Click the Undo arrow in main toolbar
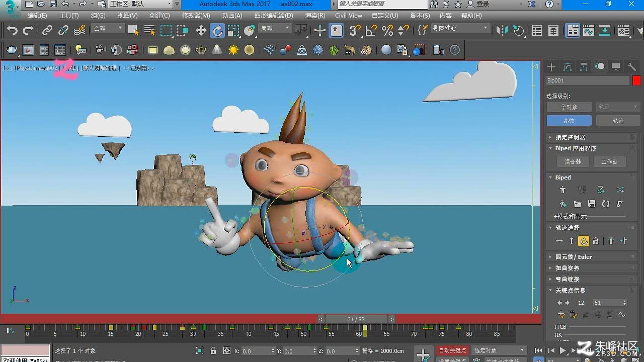644x362 pixels. tap(12, 31)
